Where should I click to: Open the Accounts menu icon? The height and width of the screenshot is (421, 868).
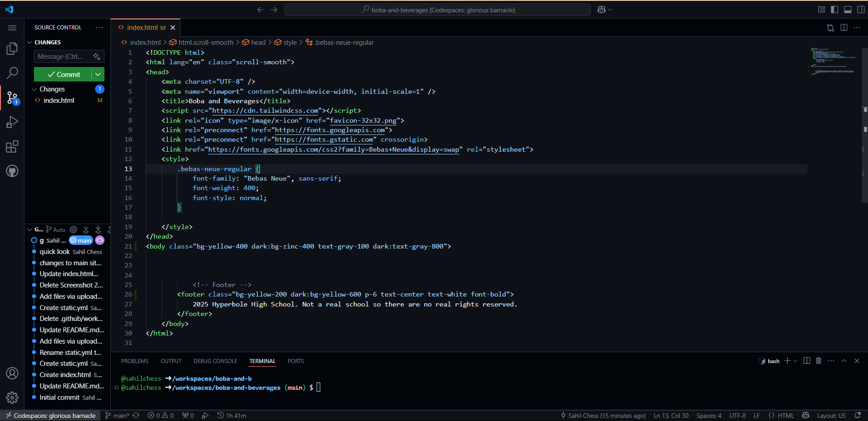pyautogui.click(x=12, y=373)
